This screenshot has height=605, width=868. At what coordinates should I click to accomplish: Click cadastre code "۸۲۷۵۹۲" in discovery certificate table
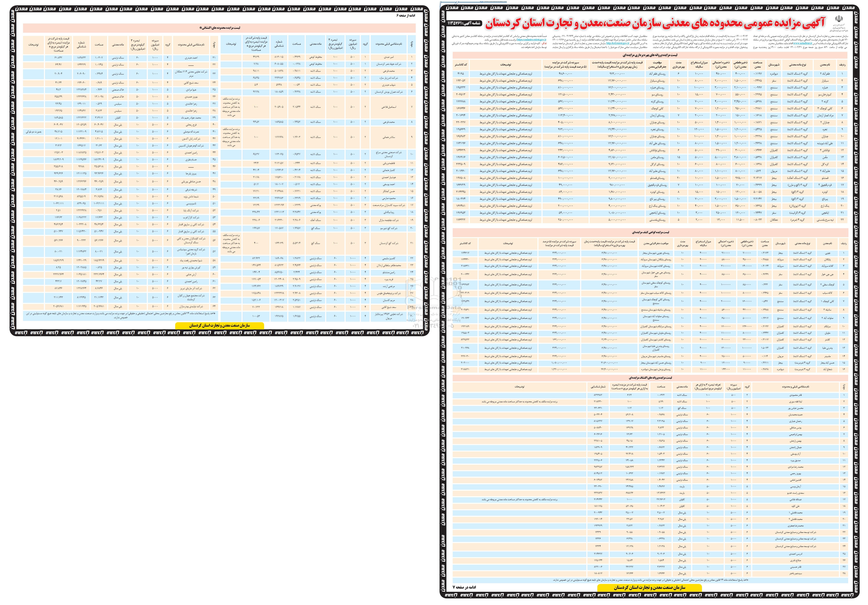(x=465, y=340)
